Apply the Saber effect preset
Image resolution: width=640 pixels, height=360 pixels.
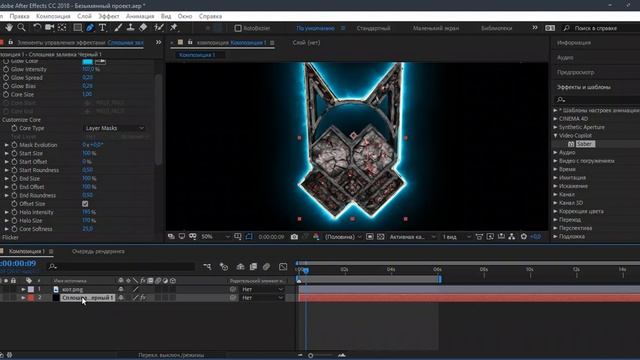585,144
